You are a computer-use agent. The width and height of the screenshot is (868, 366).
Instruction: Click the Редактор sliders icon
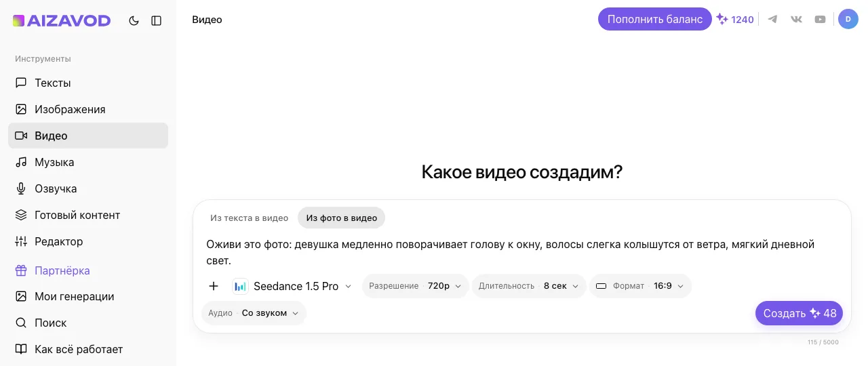tap(21, 241)
